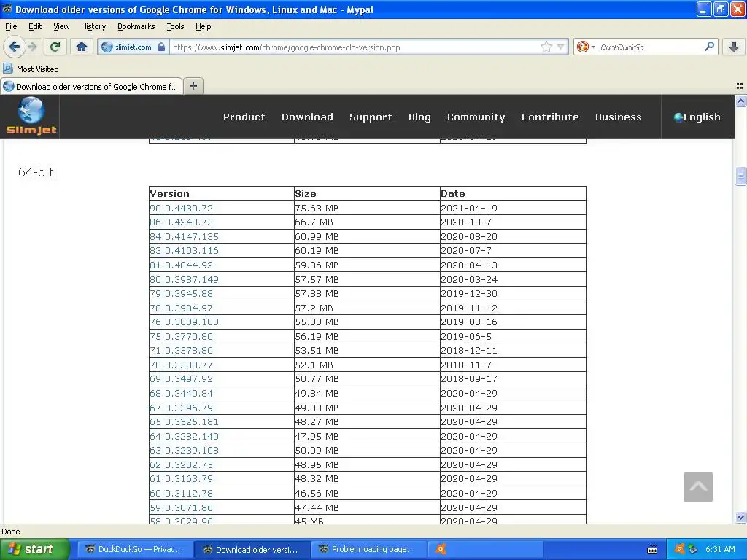747x560 pixels.
Task: Go to the home page
Action: point(82,47)
